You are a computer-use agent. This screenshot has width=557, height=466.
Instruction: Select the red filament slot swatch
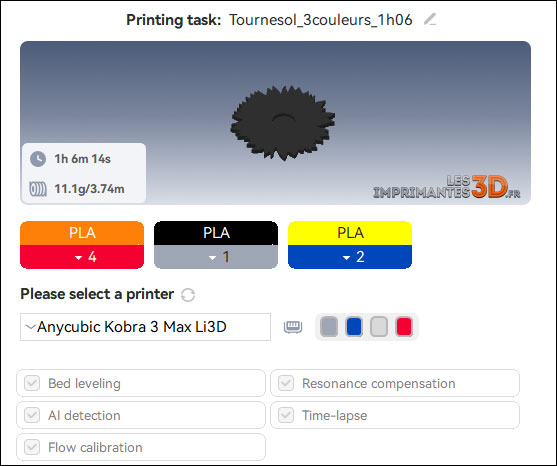pyautogui.click(x=404, y=327)
